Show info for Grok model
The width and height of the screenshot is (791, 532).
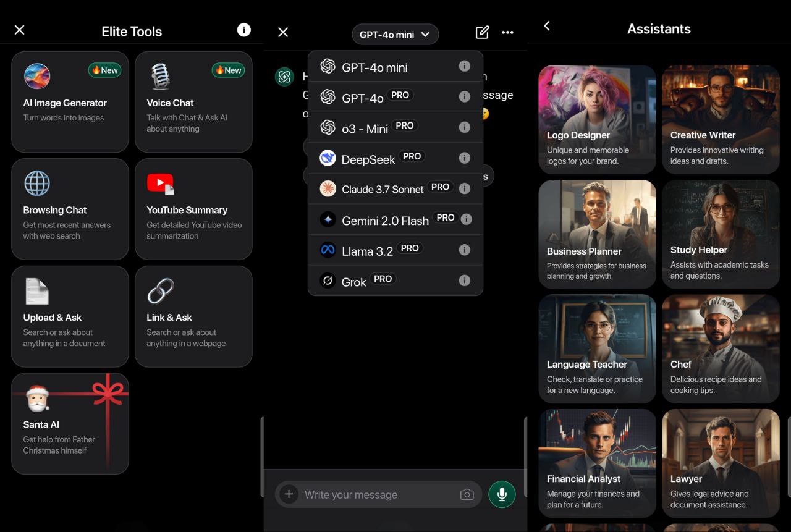pos(465,281)
